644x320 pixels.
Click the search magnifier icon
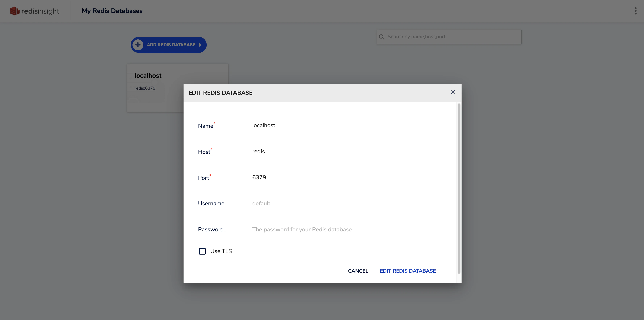381,37
